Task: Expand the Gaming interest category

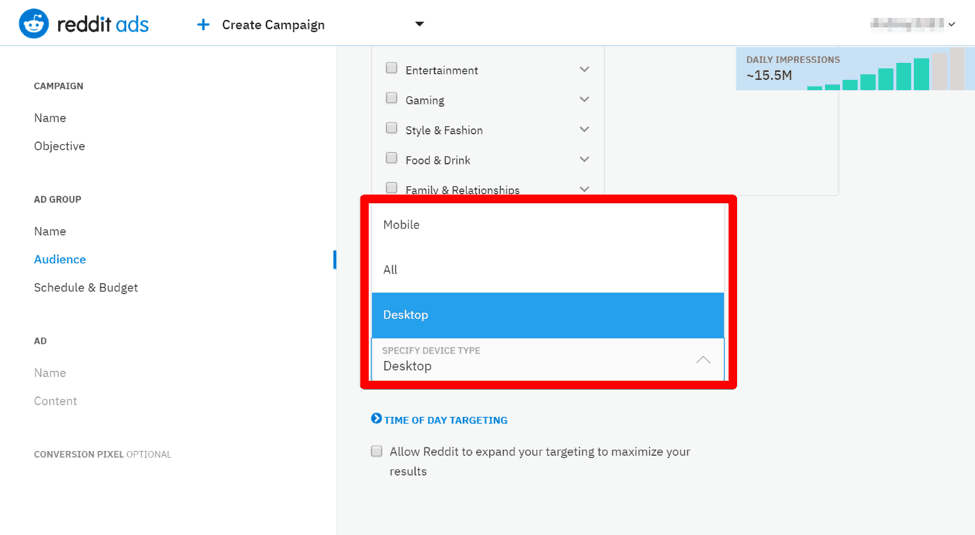Action: coord(584,100)
